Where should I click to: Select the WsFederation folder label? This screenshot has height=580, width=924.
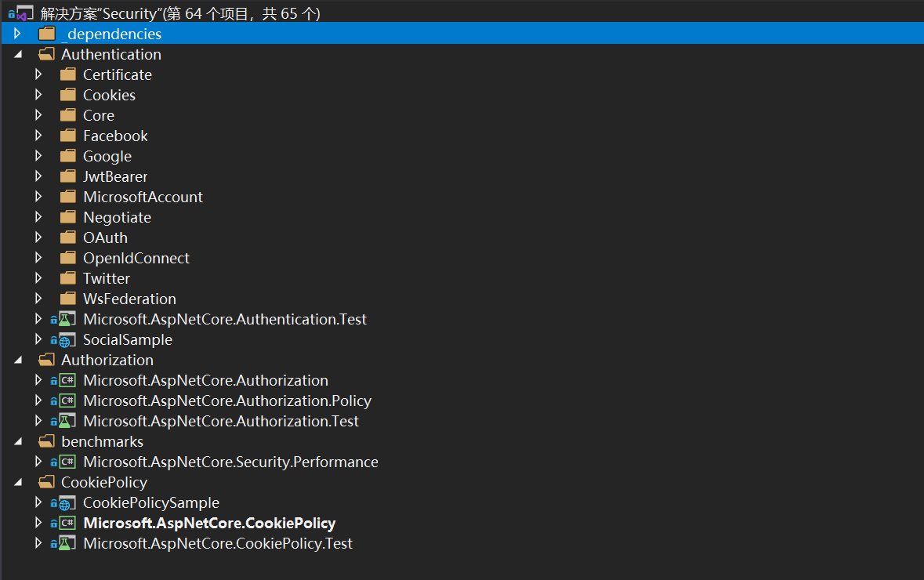129,299
